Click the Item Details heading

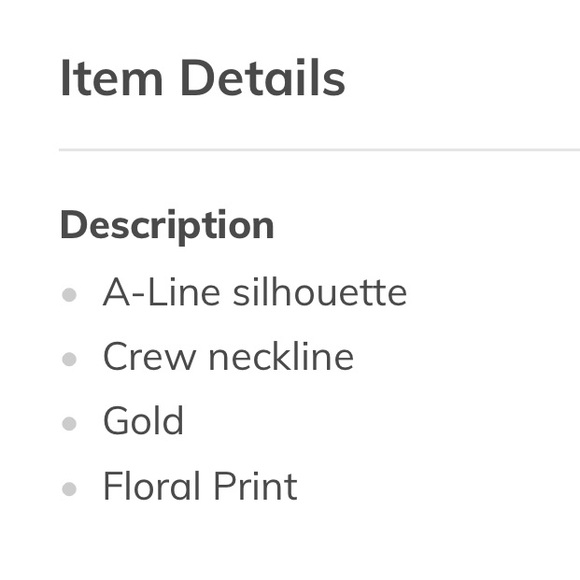click(203, 78)
